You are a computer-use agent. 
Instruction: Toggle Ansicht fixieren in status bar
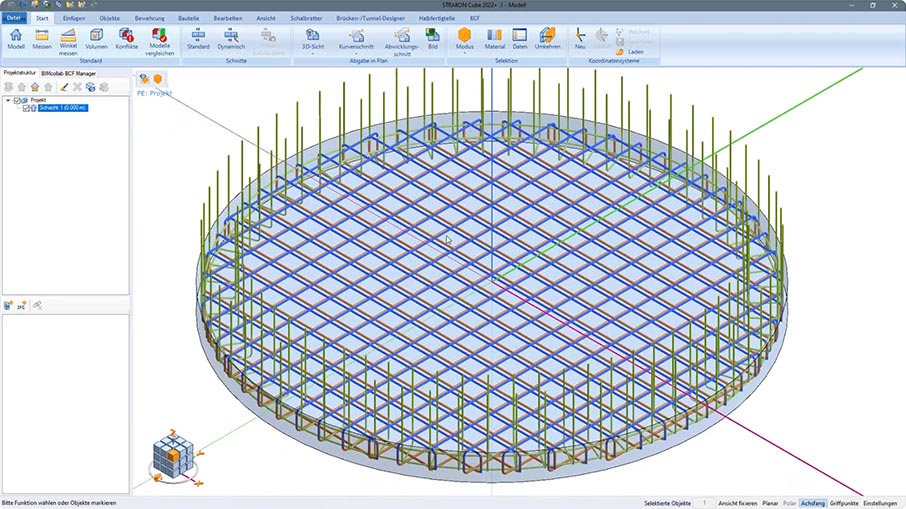pos(737,503)
